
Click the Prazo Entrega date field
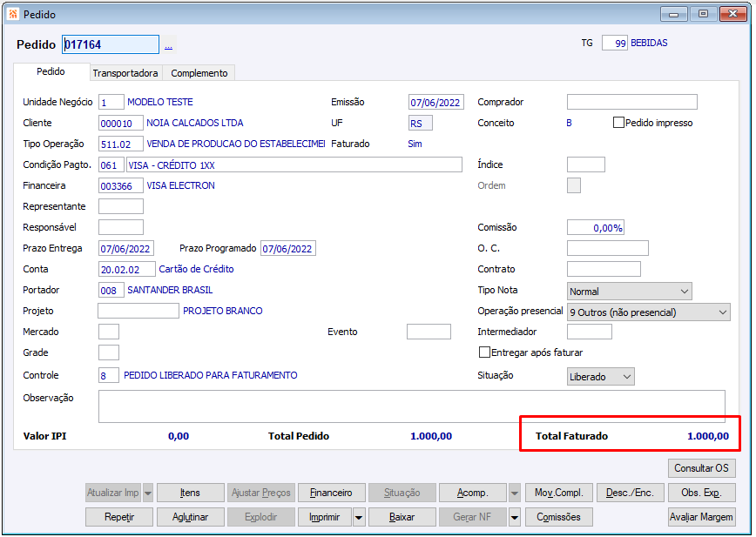126,249
